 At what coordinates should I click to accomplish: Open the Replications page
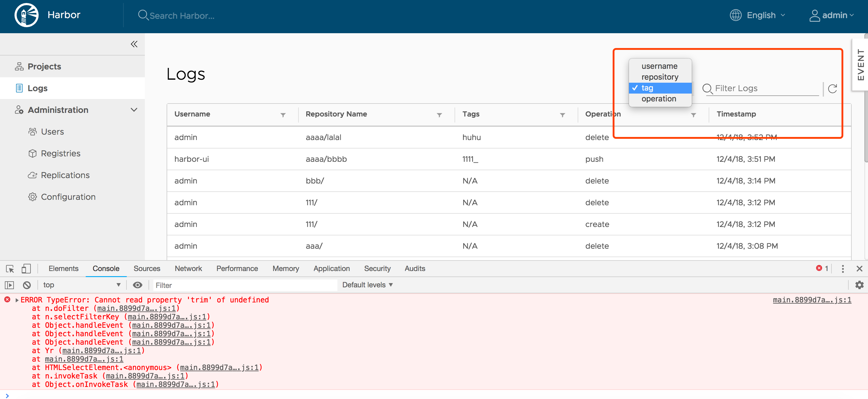pyautogui.click(x=65, y=175)
